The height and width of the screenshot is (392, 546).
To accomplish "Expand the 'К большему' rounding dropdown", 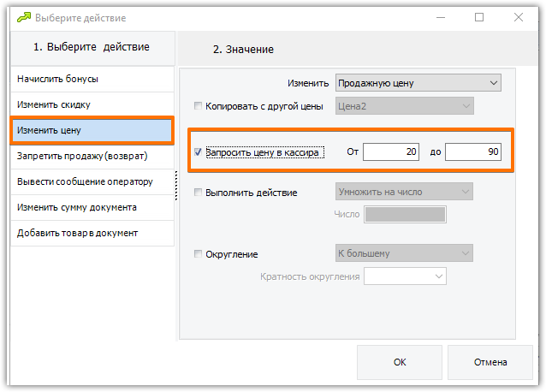I will point(404,253).
